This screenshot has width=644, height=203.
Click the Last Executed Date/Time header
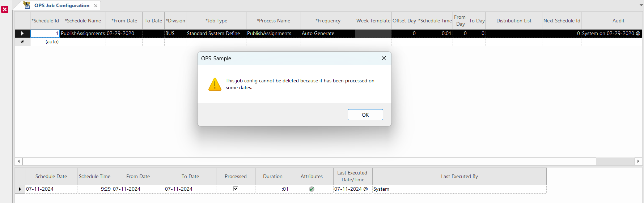[353, 176]
